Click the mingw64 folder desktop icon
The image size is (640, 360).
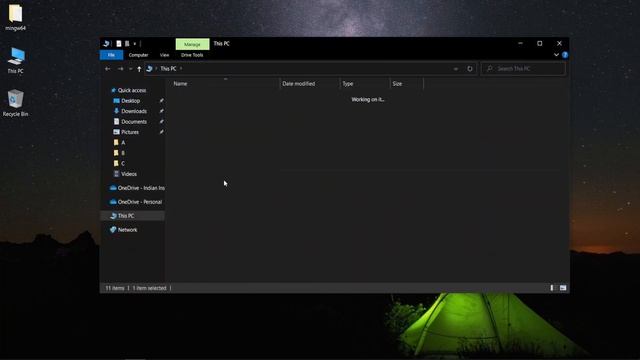16,18
